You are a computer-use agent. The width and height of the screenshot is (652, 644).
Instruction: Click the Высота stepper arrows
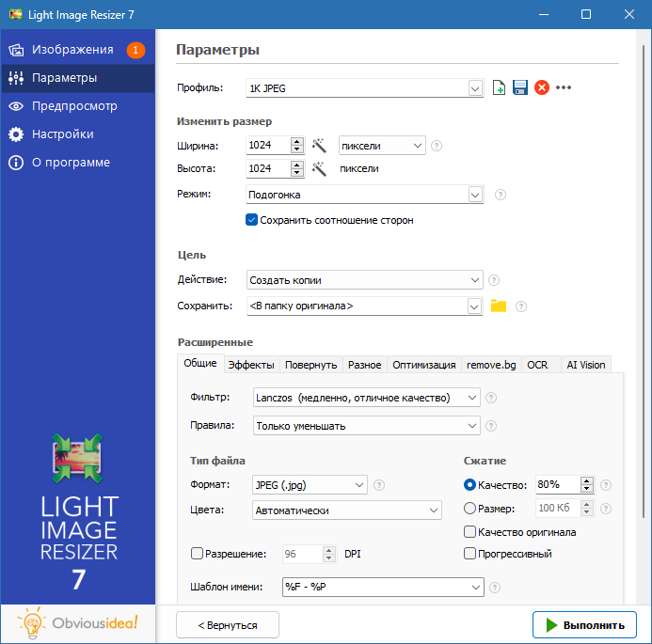[x=297, y=168]
